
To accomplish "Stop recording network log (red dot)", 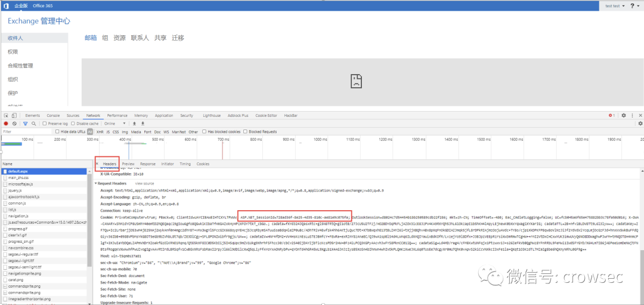I will [6, 124].
